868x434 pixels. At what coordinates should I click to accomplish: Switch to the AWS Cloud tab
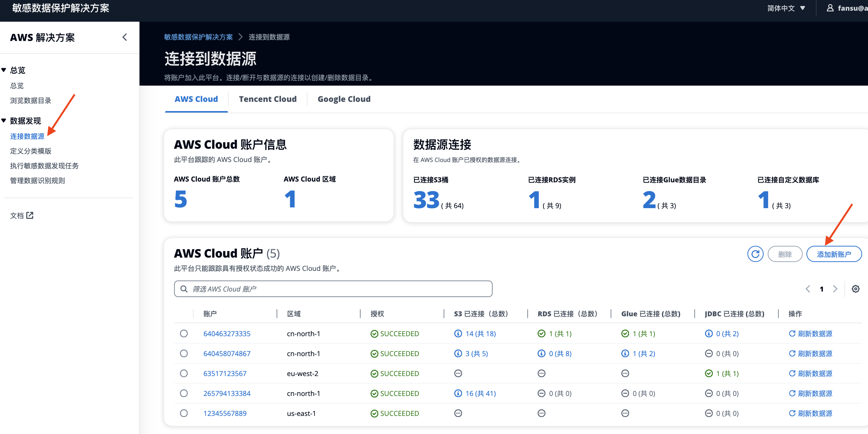[x=196, y=99]
